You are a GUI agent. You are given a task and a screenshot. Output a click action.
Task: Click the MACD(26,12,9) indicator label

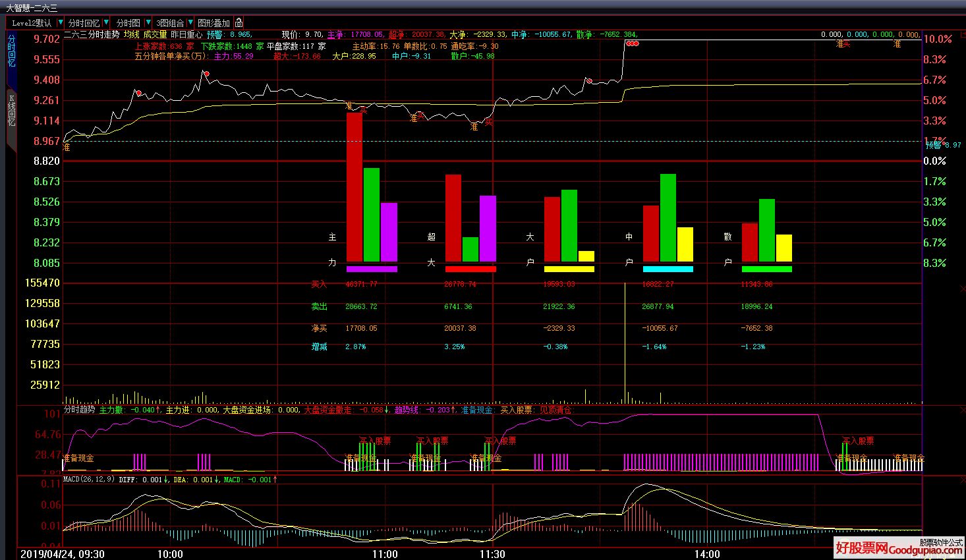coord(89,480)
